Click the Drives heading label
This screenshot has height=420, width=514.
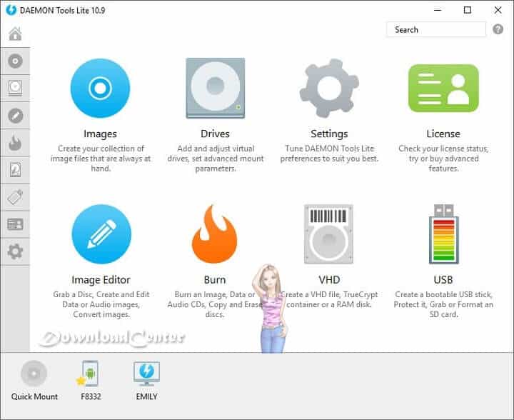coord(215,134)
